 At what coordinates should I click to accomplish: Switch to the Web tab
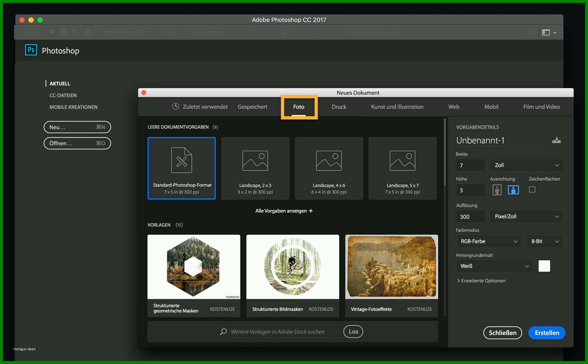tap(454, 107)
